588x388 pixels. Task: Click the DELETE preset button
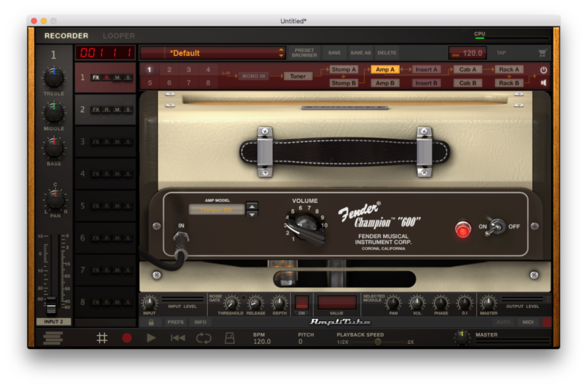(387, 53)
